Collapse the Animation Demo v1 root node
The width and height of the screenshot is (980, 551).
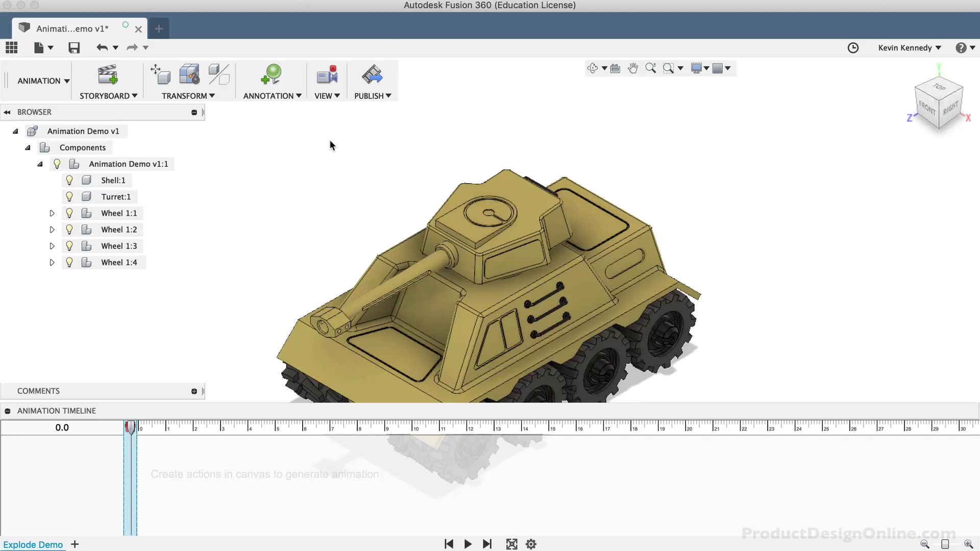click(15, 131)
